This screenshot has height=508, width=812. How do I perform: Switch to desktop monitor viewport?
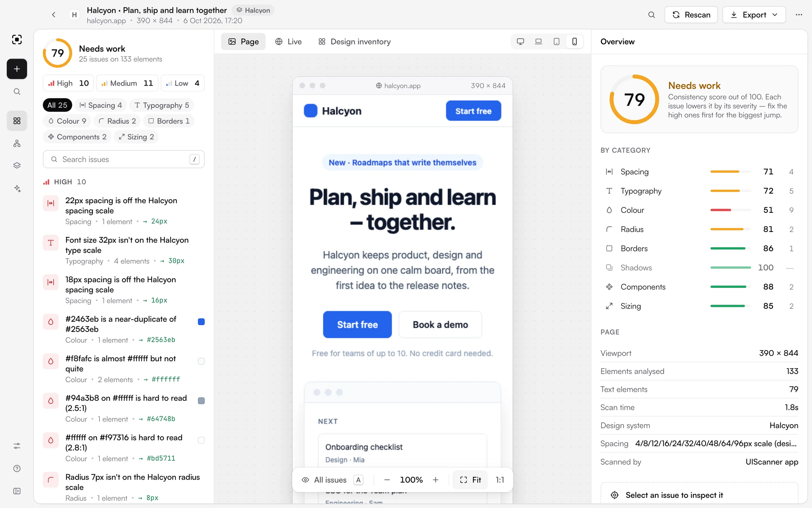click(x=520, y=42)
